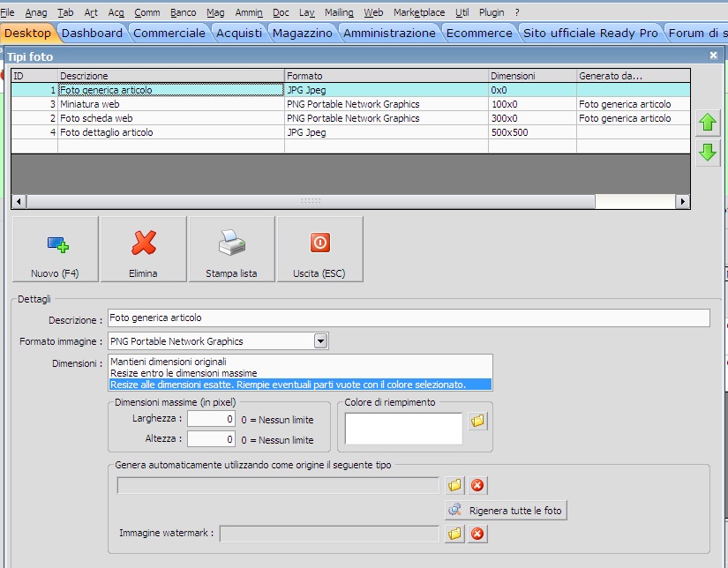Sort by Generato da column header
The height and width of the screenshot is (568, 728).
634,76
